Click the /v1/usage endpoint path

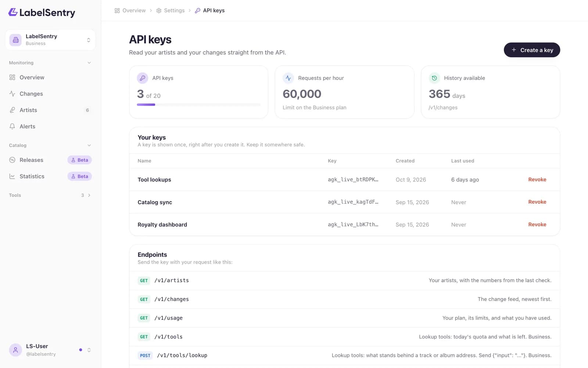[168, 318]
